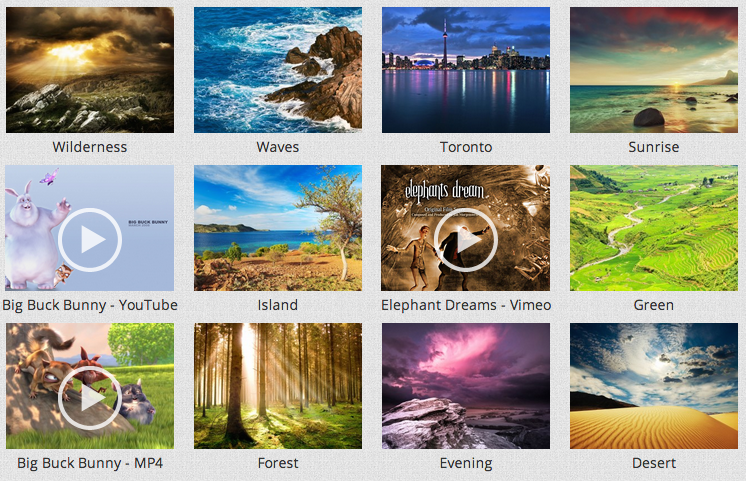Click the "Wilderness" caption text
Viewport: 746px width, 481px height.
(90, 147)
